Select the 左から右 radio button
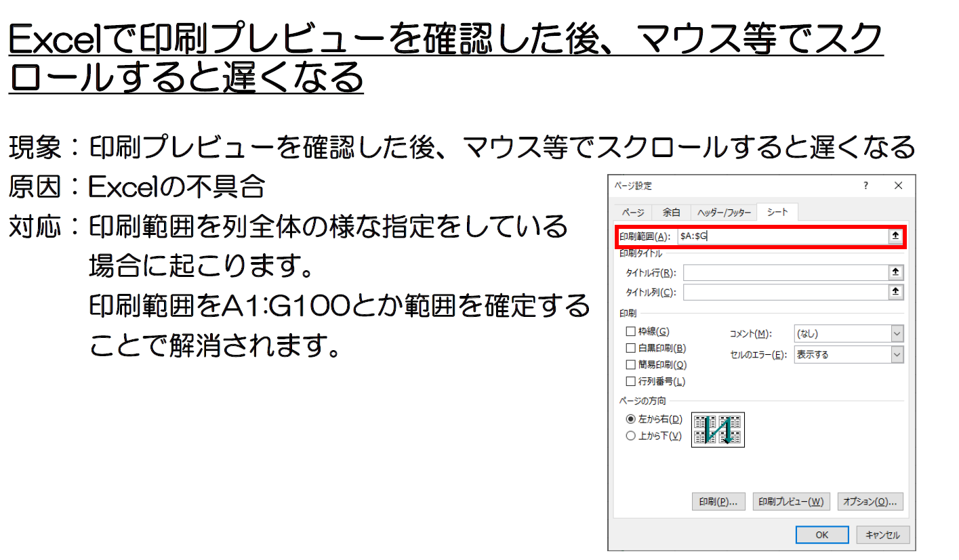This screenshot has height=560, width=959. click(x=631, y=419)
